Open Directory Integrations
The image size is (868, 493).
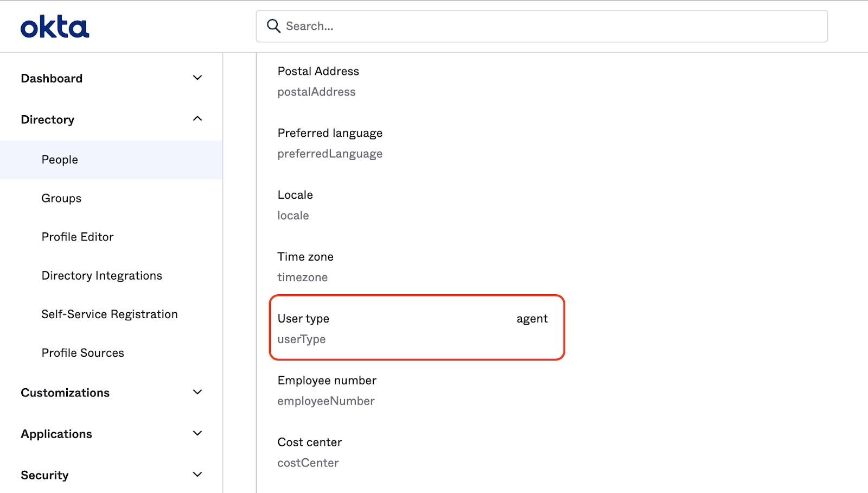(x=102, y=275)
